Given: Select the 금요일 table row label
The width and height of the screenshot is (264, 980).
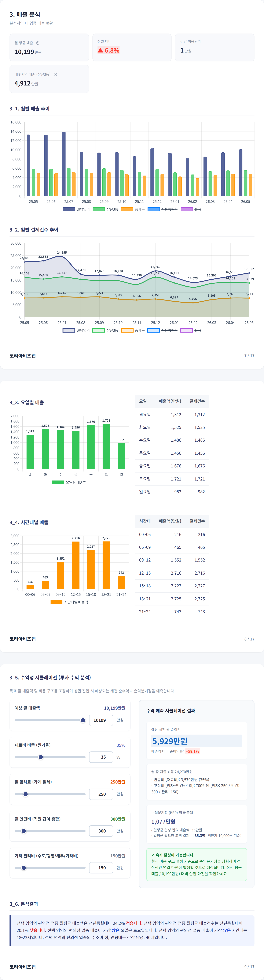Looking at the screenshot, I should point(145,466).
